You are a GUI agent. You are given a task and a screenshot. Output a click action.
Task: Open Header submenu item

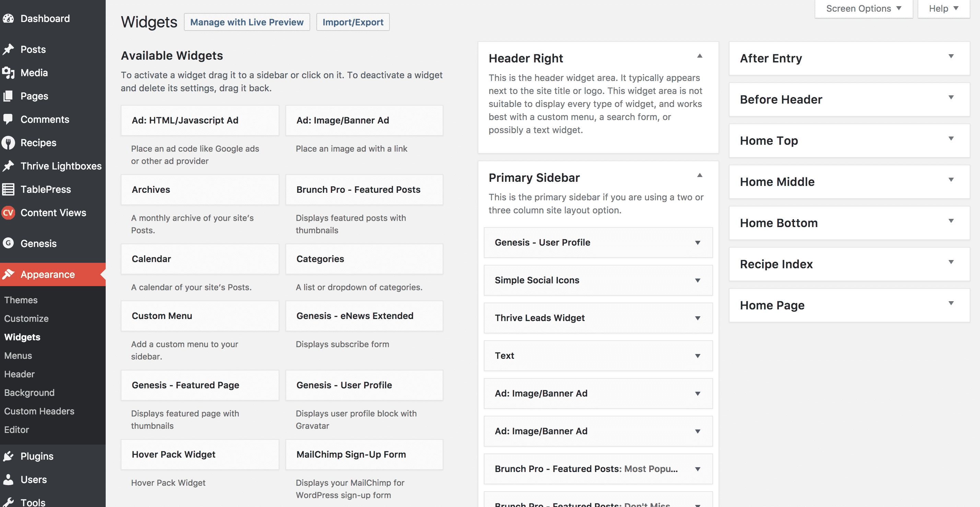pyautogui.click(x=20, y=374)
